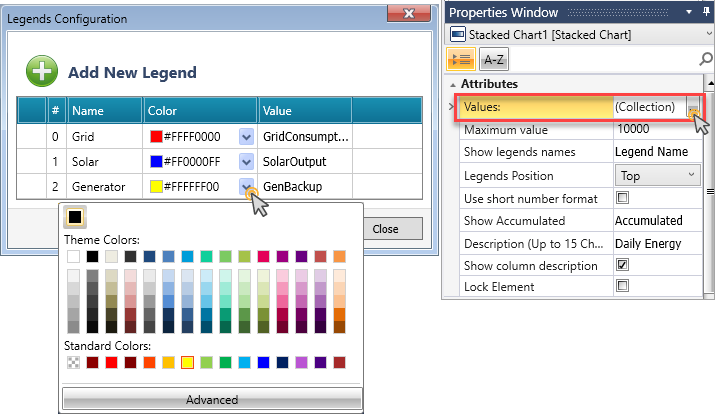This screenshot has height=414, width=715.
Task: Check the Lock Element checkbox
Action: [621, 287]
